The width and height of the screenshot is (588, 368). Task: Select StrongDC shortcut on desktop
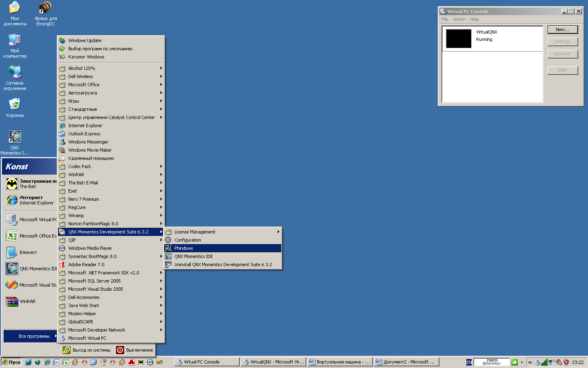coord(45,7)
